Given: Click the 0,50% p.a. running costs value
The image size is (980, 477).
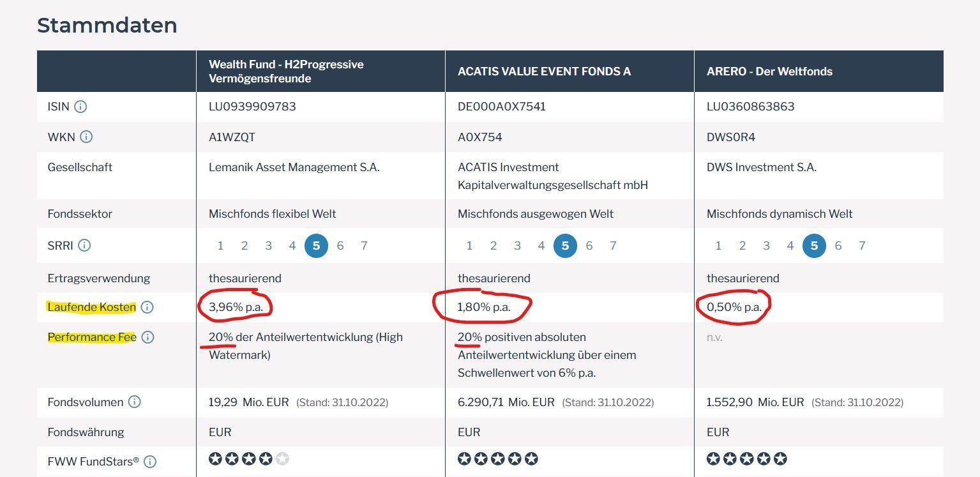Looking at the screenshot, I should 734,307.
